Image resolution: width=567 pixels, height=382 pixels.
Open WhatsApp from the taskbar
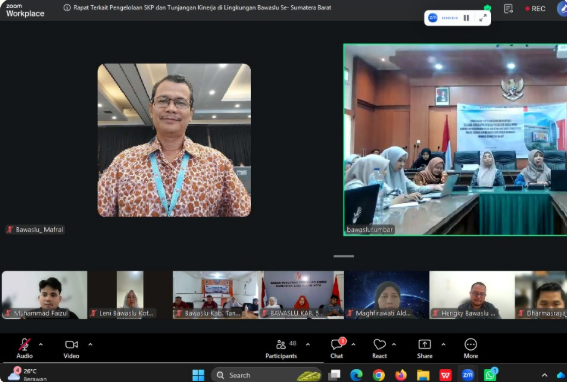tap(490, 374)
